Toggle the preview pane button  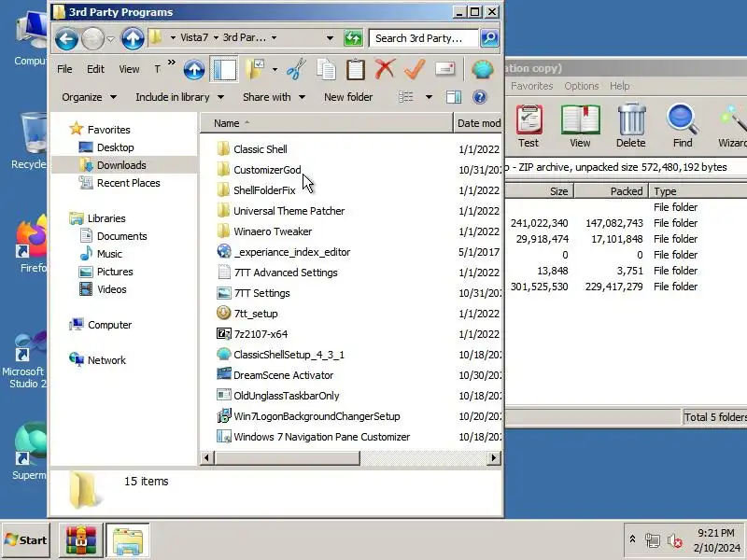pos(454,97)
